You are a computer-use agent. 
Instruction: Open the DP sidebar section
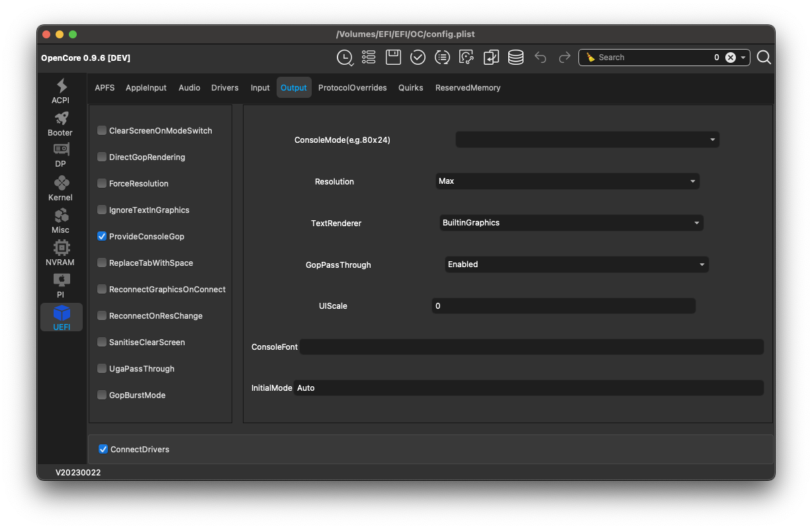point(61,155)
